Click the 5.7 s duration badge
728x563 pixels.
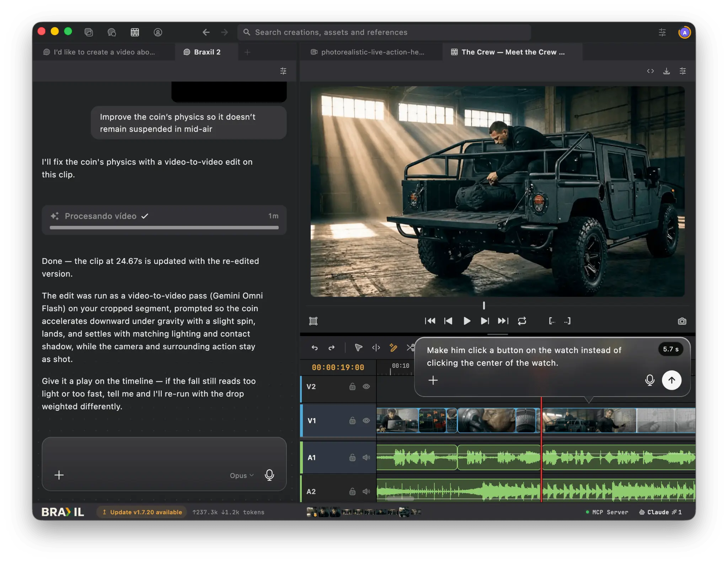point(670,349)
